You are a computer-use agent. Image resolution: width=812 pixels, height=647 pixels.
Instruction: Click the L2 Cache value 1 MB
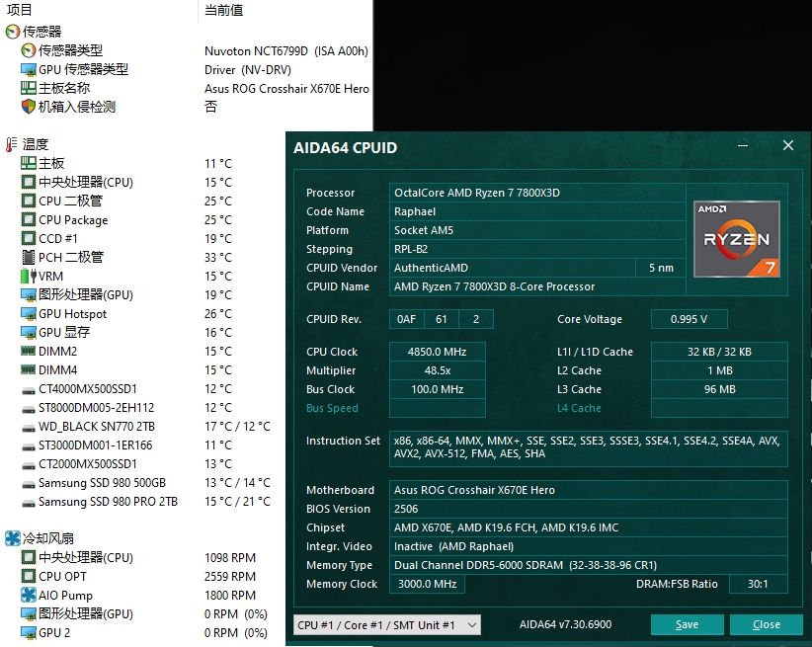click(719, 370)
